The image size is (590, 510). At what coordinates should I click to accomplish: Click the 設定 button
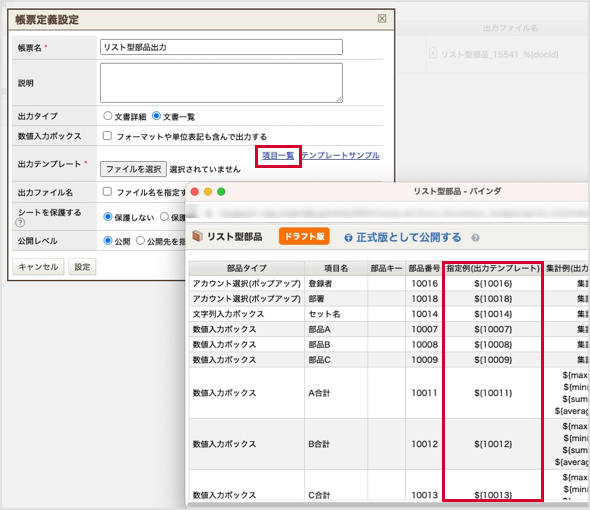click(x=82, y=267)
